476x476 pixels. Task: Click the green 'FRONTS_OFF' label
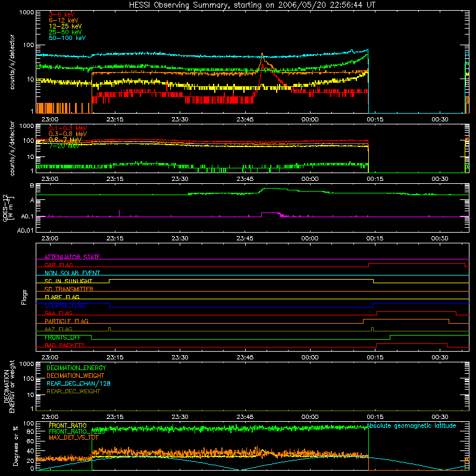pos(62,337)
